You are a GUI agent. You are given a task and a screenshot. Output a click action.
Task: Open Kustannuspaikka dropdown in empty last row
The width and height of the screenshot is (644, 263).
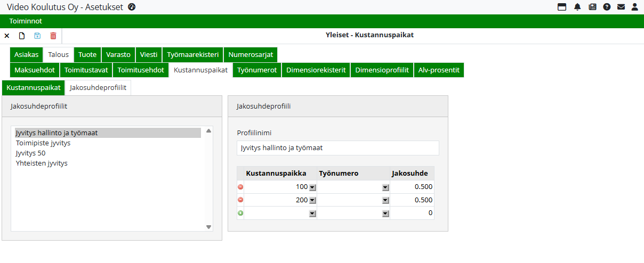coord(312,213)
